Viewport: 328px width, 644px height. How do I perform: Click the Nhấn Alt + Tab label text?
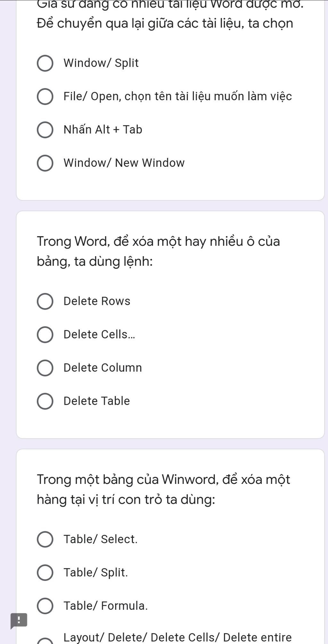pyautogui.click(x=103, y=130)
